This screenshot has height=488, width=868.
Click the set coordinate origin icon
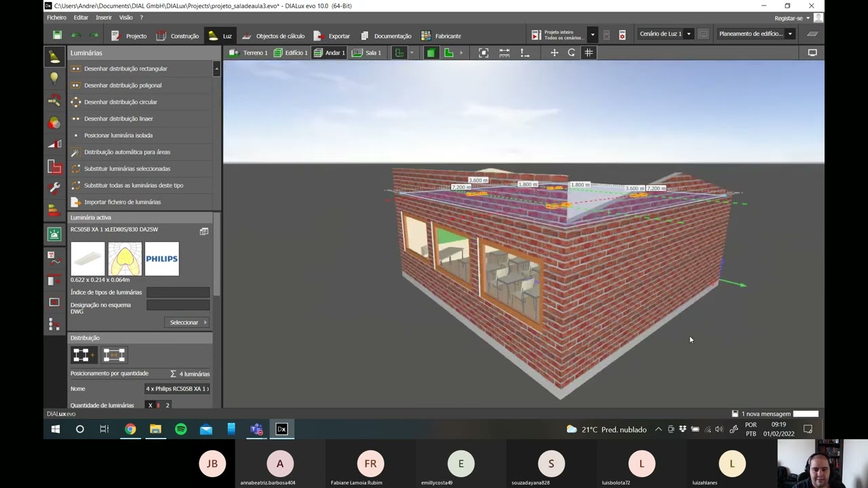pos(525,53)
